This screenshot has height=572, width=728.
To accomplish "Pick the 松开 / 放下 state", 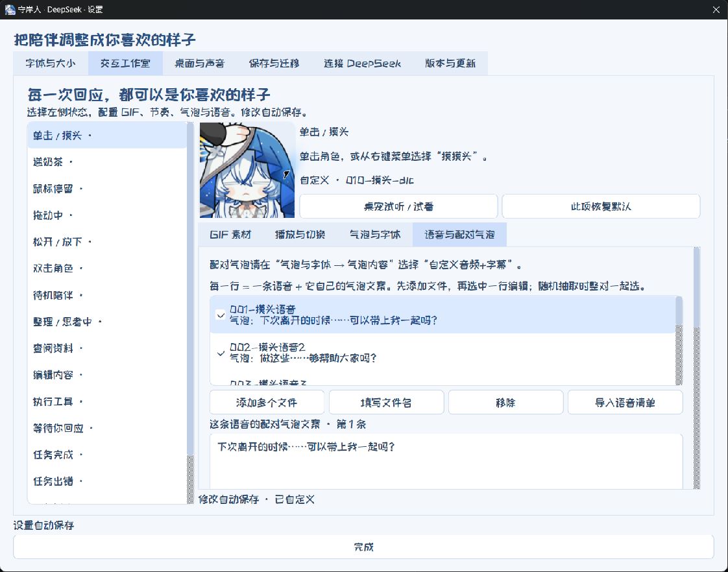I will click(107, 242).
